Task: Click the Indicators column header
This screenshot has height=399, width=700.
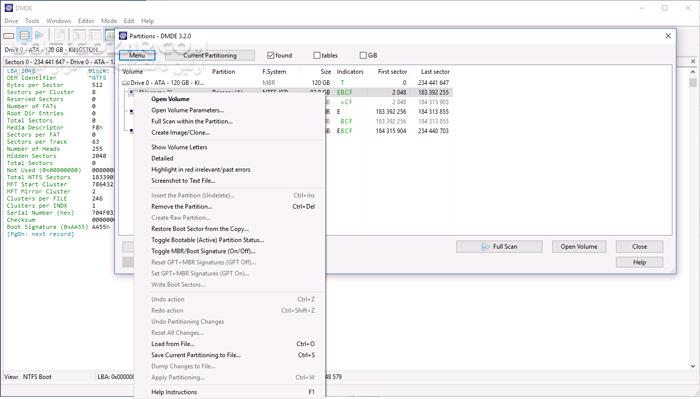Action: tap(350, 72)
